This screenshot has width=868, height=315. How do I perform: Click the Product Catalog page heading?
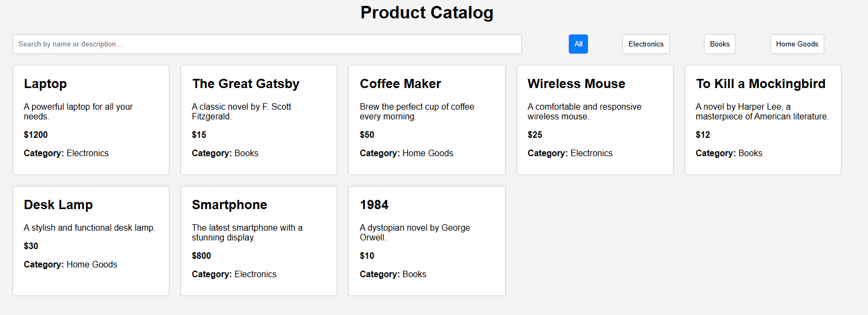tap(427, 12)
